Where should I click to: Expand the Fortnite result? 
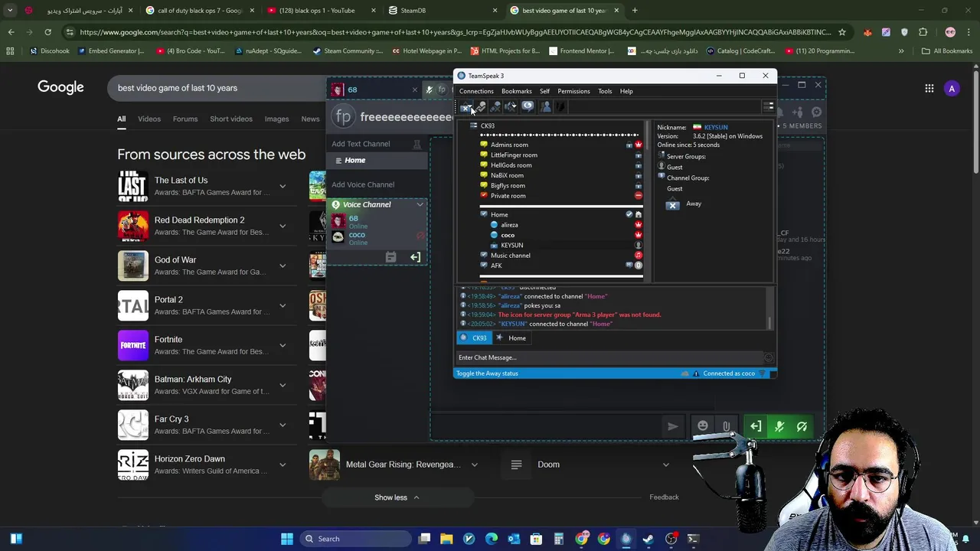[x=283, y=345]
